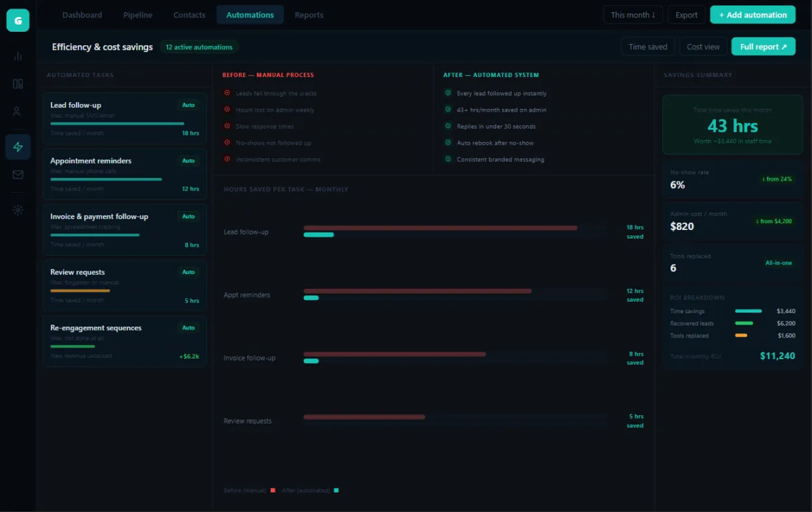Toggle the Auto badge on Invoice & payment follow-up
This screenshot has width=812, height=512.
pyautogui.click(x=189, y=216)
